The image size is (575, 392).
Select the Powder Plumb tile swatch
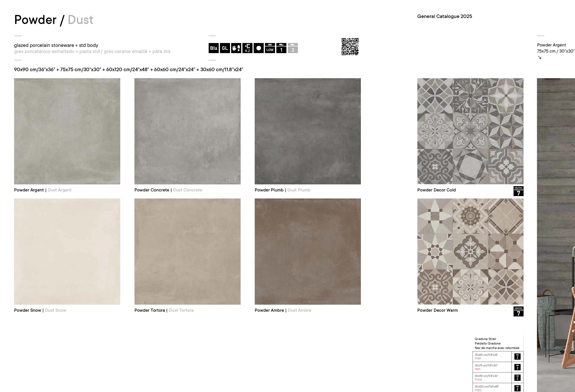point(308,131)
